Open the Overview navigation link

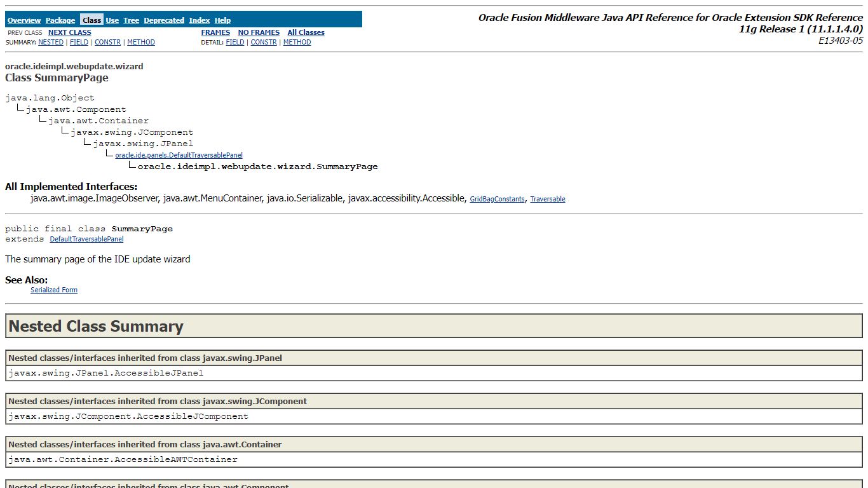24,20
